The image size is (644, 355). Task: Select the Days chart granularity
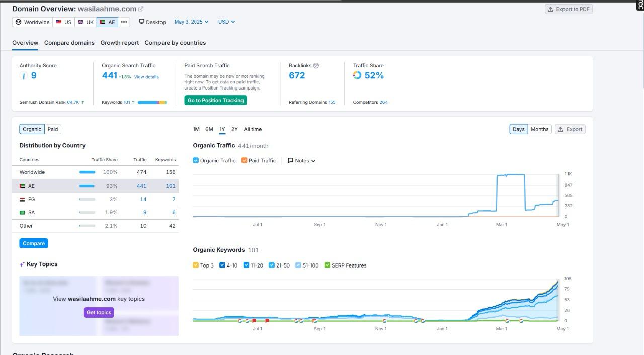(519, 129)
